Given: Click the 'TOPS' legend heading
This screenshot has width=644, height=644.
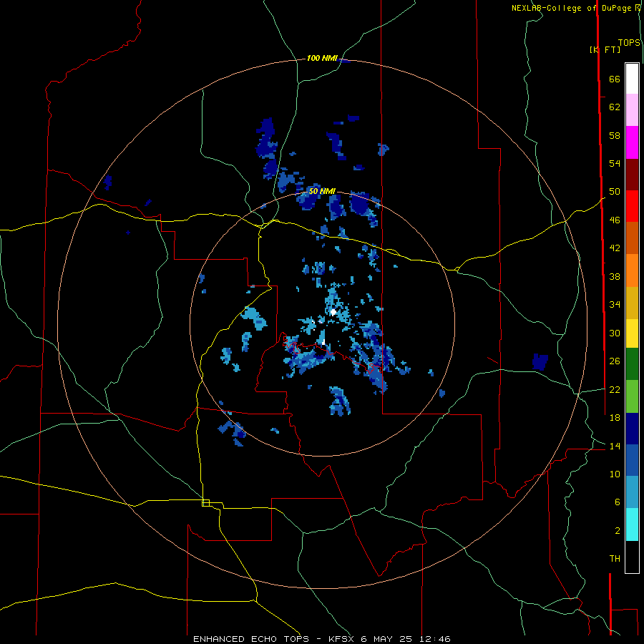Looking at the screenshot, I should coord(629,43).
